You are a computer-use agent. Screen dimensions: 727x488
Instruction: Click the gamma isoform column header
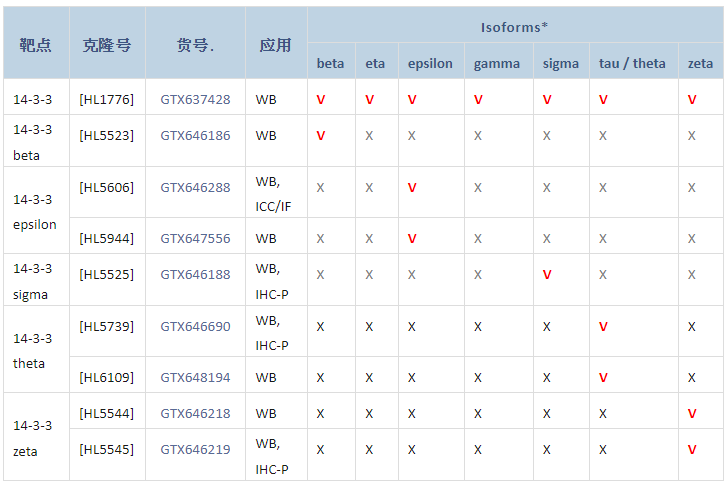coord(499,61)
